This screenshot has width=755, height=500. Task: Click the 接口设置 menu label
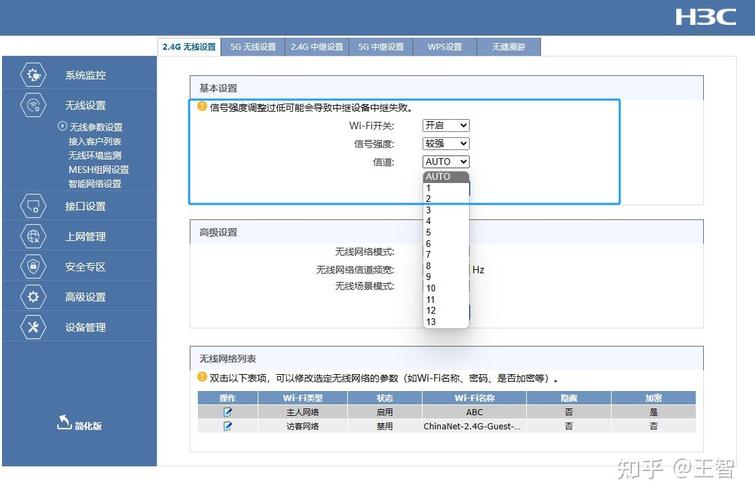click(x=86, y=206)
